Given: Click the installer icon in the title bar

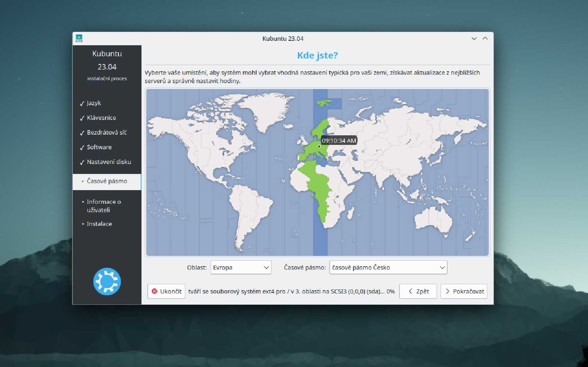Looking at the screenshot, I should click(x=79, y=38).
